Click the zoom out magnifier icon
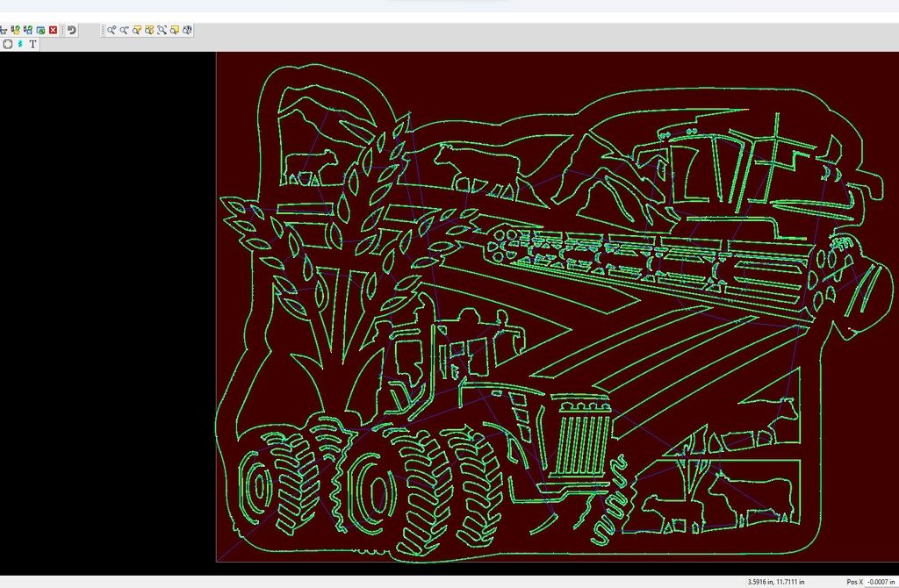 coord(125,30)
